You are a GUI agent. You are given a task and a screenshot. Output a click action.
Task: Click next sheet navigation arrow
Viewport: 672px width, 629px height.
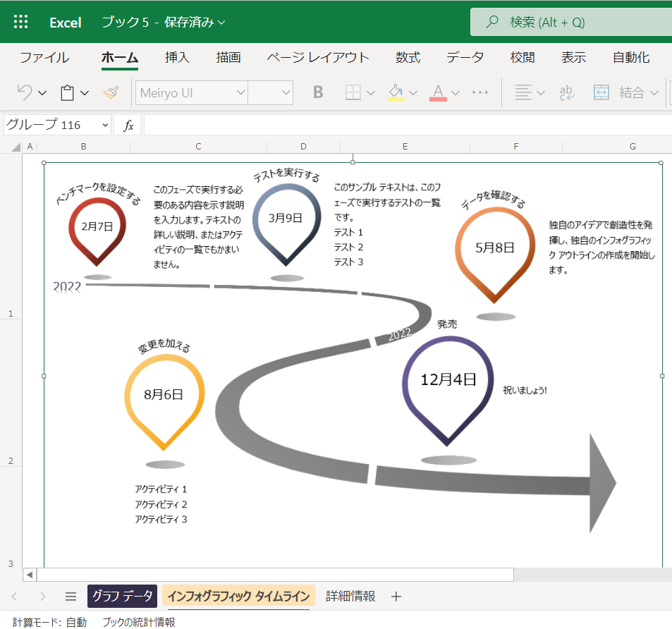(x=42, y=596)
